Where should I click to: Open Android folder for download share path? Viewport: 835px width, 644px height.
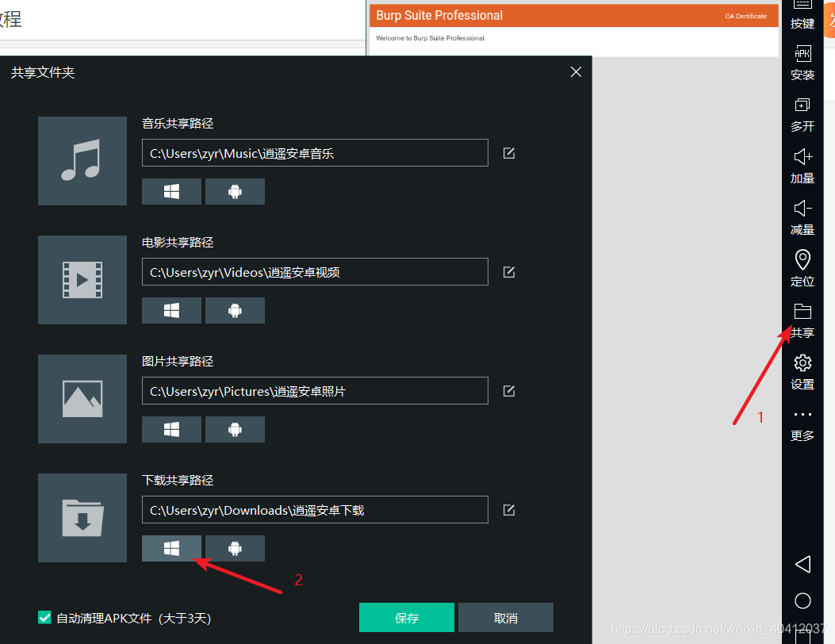[235, 548]
